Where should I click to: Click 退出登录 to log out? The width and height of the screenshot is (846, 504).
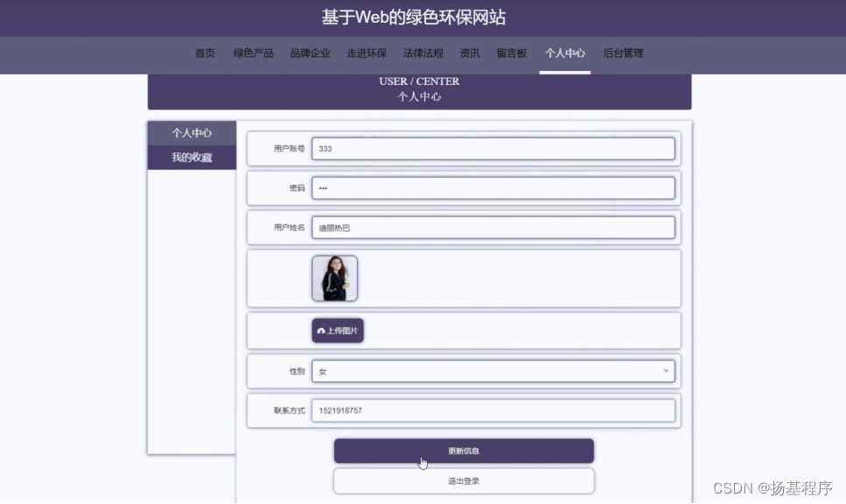click(x=463, y=480)
